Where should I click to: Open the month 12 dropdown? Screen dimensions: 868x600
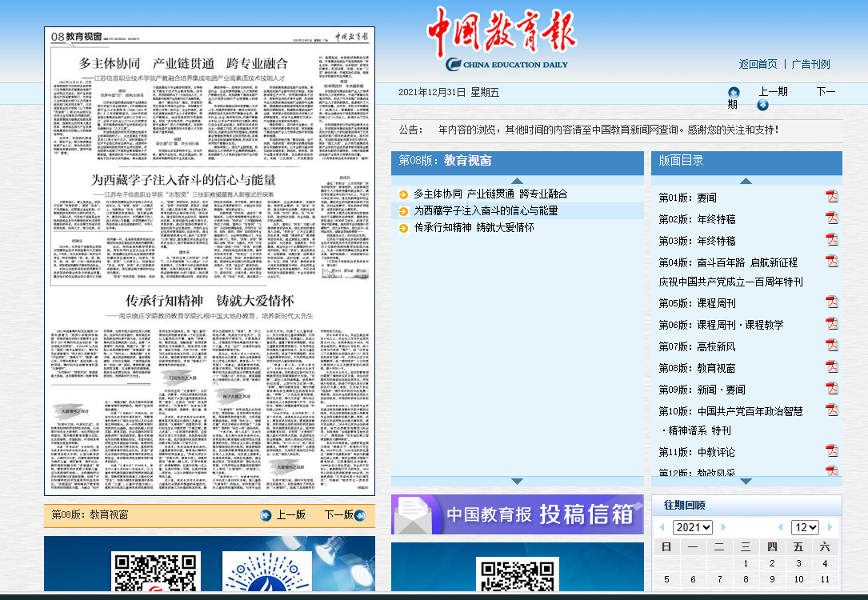pos(805,527)
